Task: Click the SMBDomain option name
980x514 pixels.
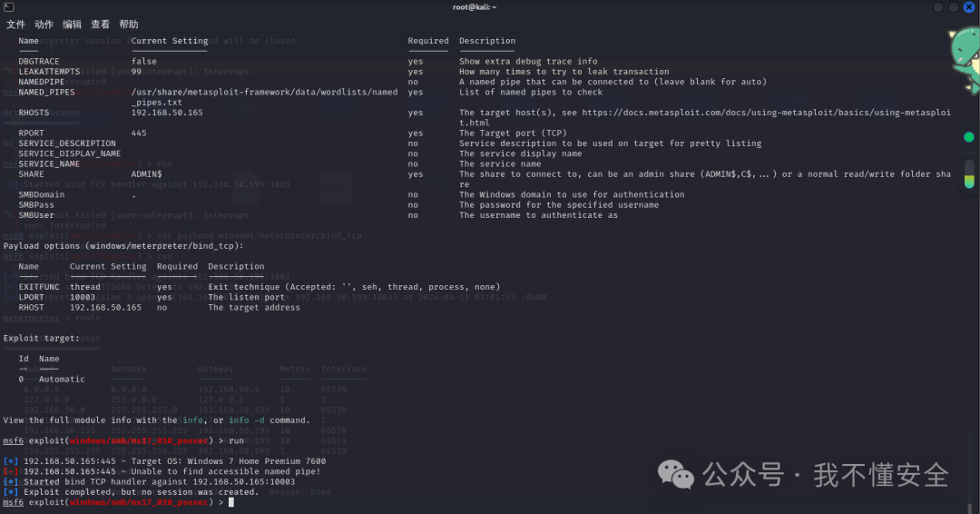Action: point(41,194)
